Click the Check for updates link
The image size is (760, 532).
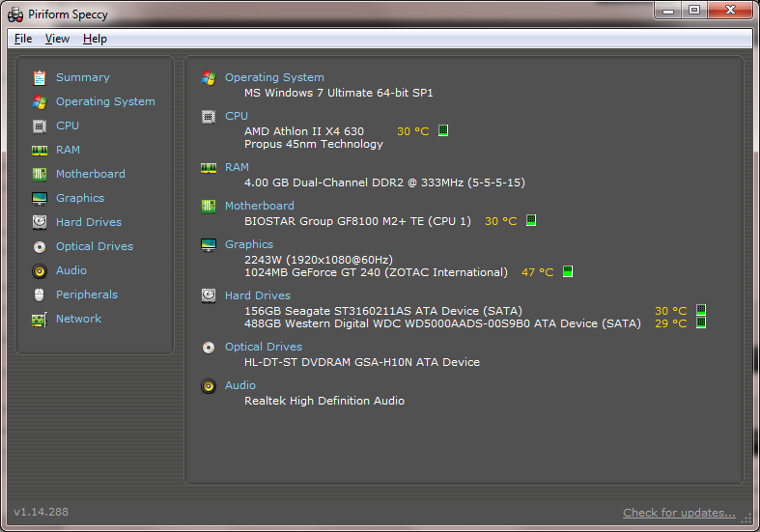tap(679, 513)
